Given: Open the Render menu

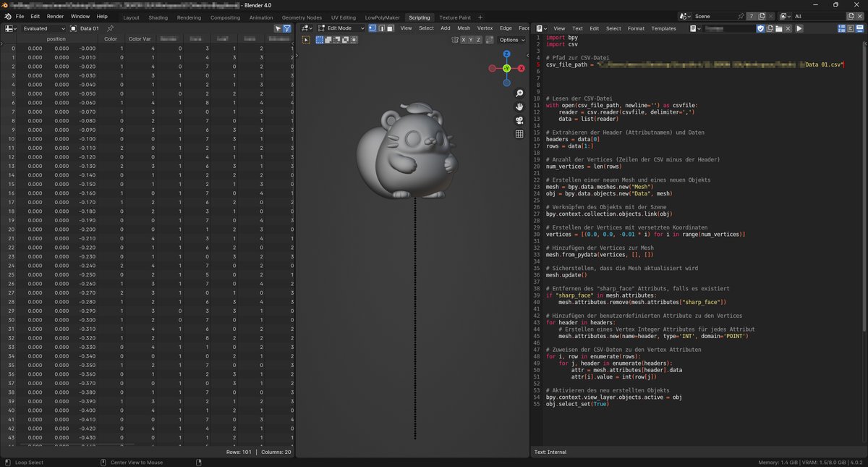Looking at the screenshot, I should pos(55,16).
